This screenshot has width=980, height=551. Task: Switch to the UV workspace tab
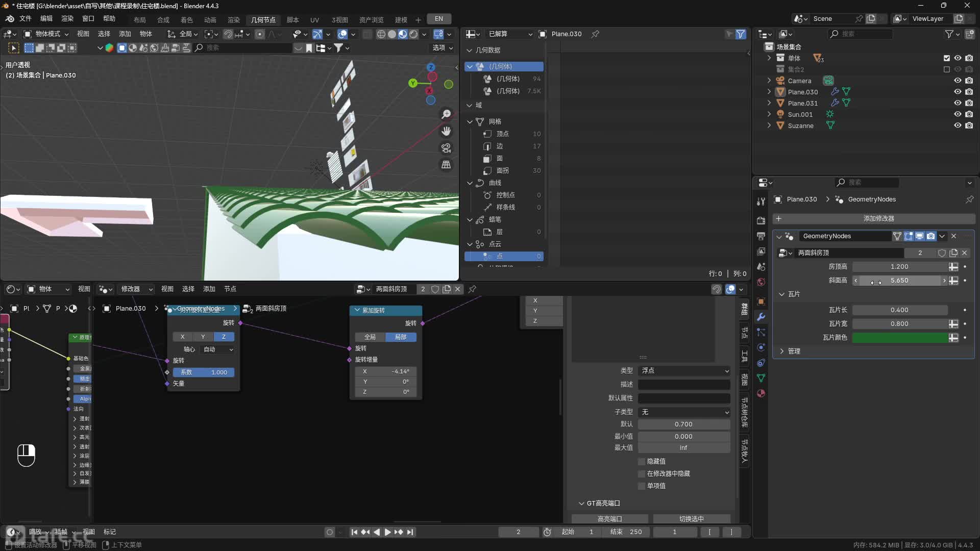point(314,20)
